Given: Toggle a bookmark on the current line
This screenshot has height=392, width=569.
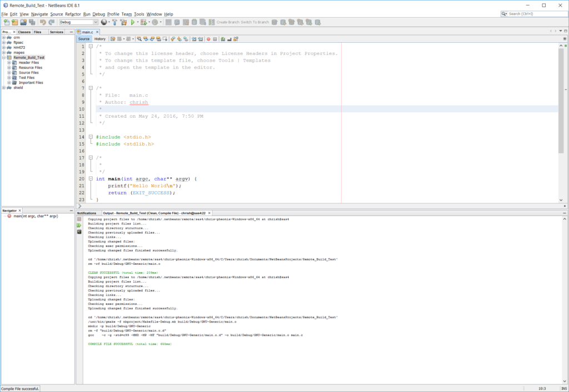Looking at the screenshot, I should tap(186, 39).
